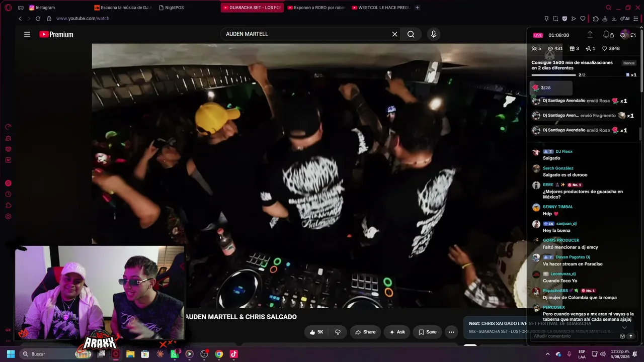Open the tab islands workspace icon
The width and height of the screenshot is (644, 362).
[21, 8]
